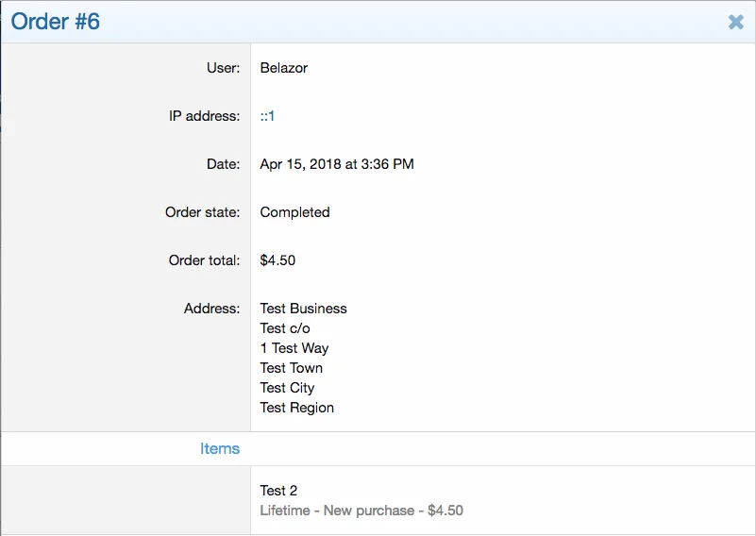Image resolution: width=756 pixels, height=536 pixels.
Task: Click the $4.50 order total value
Action: coord(277,260)
